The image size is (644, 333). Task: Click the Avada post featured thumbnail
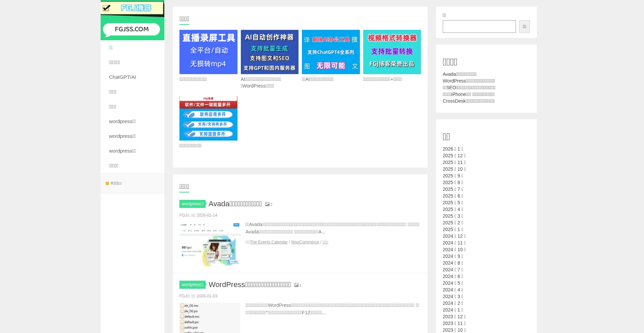[210, 245]
